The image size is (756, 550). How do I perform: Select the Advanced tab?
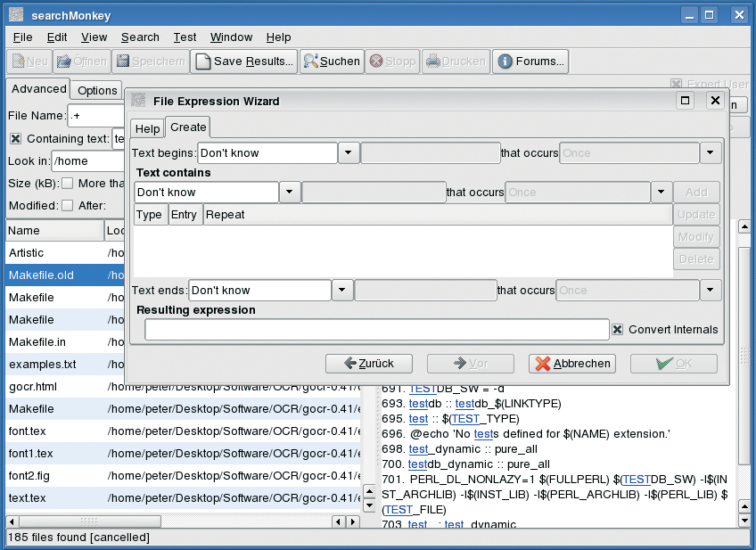point(39,88)
